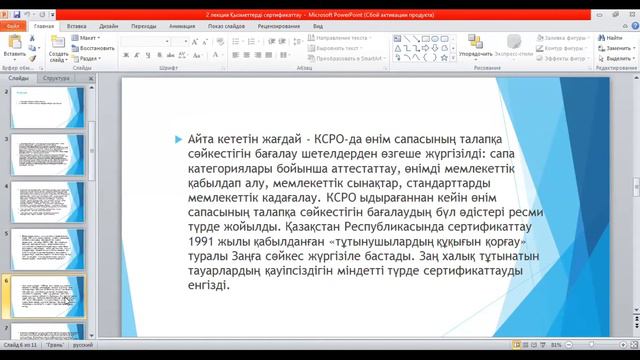Image resolution: width=640 pixels, height=360 pixels.
Task: Undo the last action
Action: (28, 15)
